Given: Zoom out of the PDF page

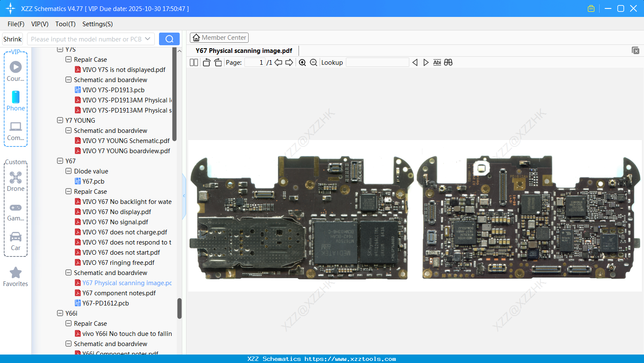Looking at the screenshot, I should [313, 62].
